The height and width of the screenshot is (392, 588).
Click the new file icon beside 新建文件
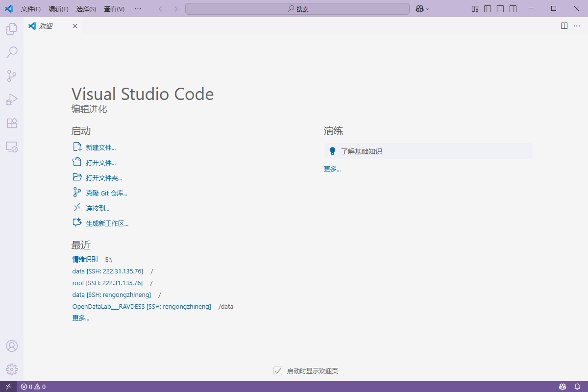(77, 147)
